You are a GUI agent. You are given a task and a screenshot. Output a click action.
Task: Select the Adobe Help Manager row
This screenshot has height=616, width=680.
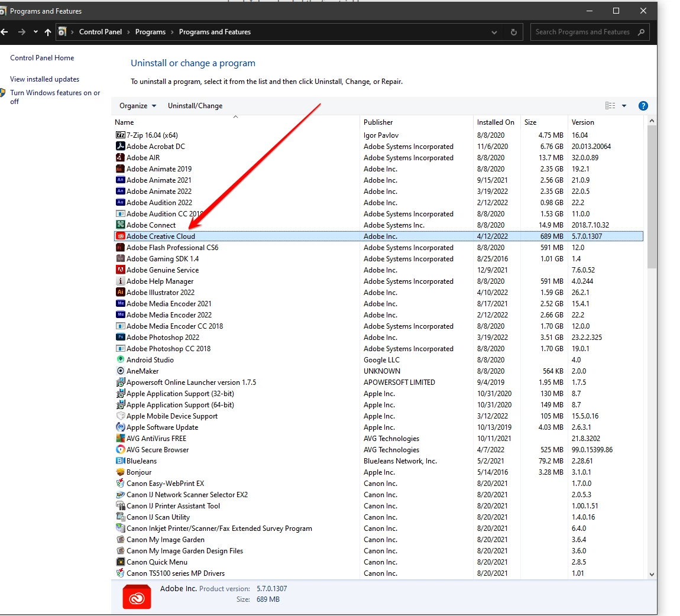click(378, 281)
